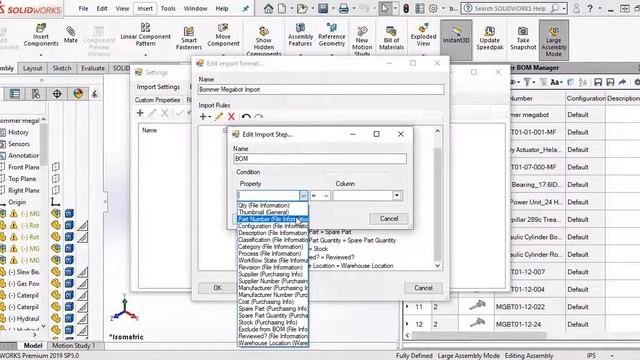
Task: Click the Import Settings tab
Action: tap(158, 87)
